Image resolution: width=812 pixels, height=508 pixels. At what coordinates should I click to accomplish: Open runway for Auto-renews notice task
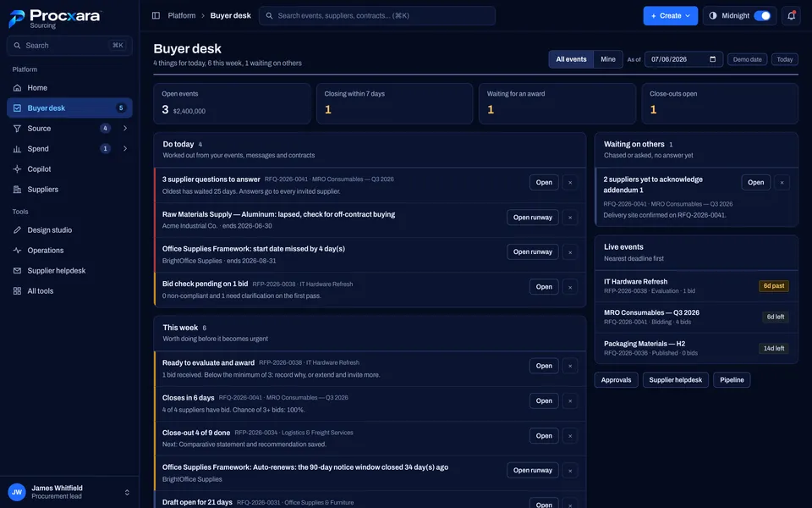pos(532,471)
